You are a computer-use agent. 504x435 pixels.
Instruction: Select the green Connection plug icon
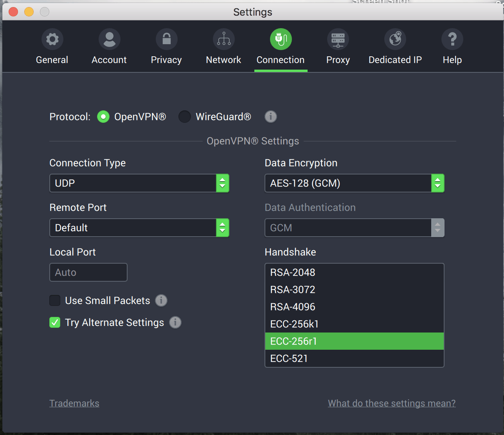coord(281,39)
